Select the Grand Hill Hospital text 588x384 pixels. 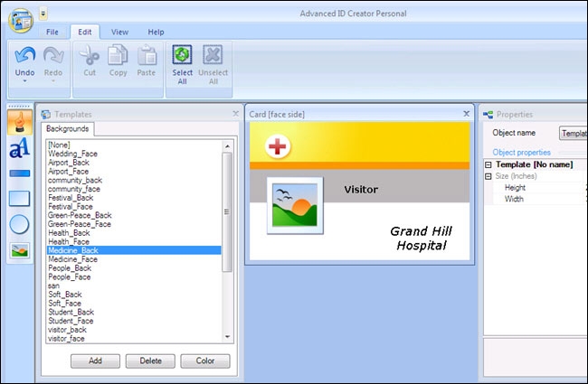[422, 239]
